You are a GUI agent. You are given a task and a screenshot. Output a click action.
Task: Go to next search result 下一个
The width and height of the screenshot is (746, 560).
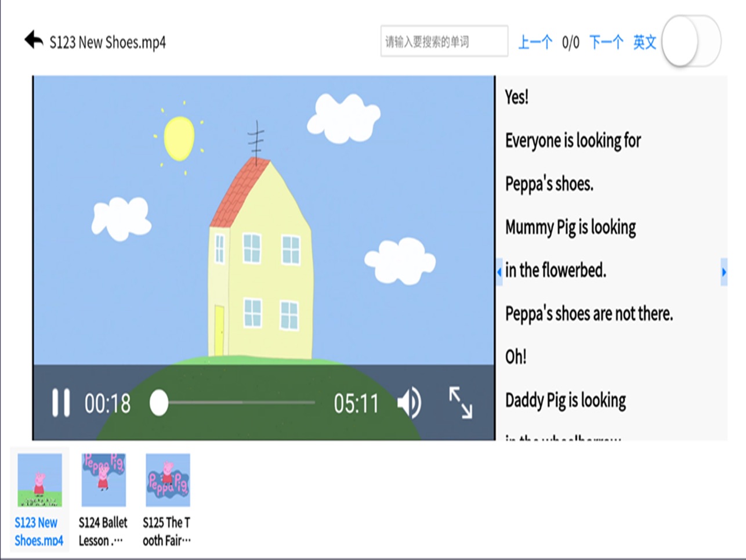606,42
